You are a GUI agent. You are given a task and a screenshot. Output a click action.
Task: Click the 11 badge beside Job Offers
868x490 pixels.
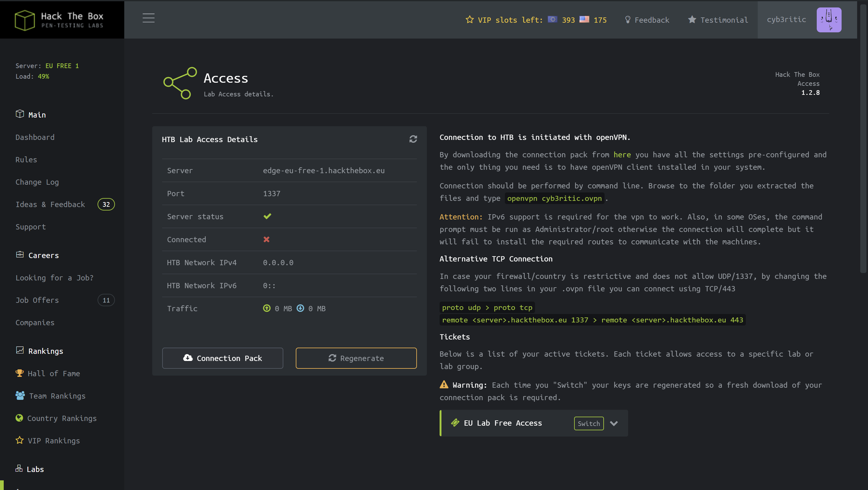click(106, 300)
